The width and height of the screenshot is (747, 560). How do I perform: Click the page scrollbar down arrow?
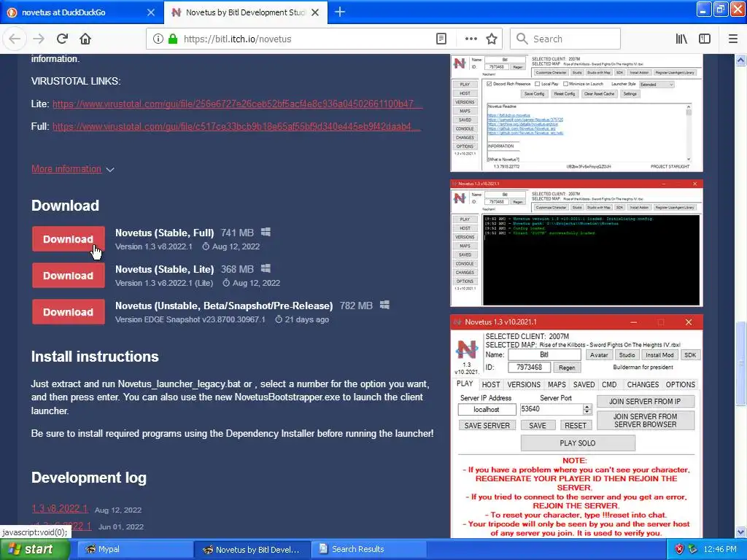pos(740,532)
